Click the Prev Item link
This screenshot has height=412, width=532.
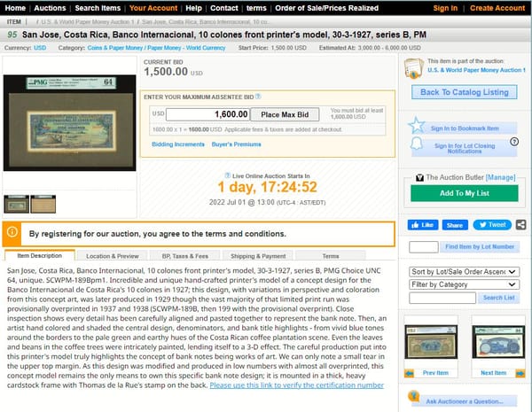coord(435,373)
